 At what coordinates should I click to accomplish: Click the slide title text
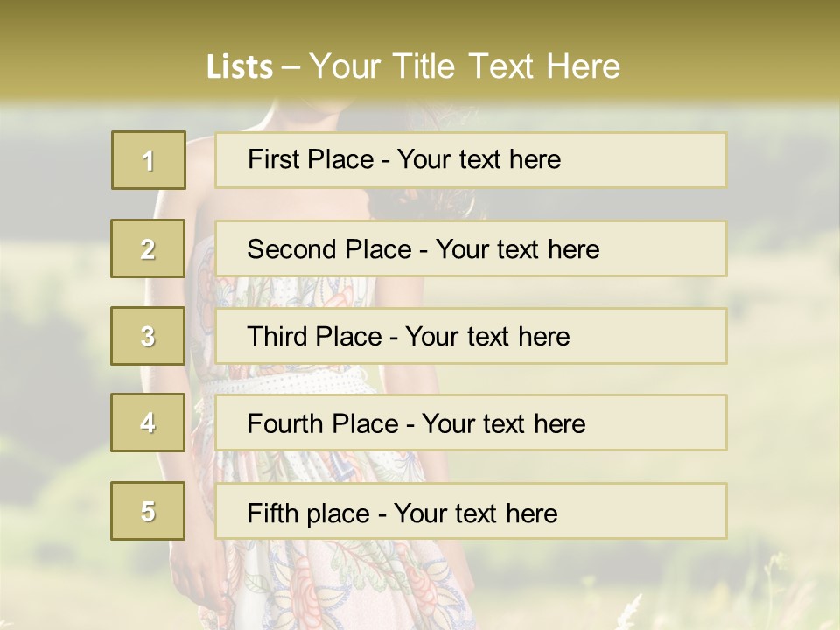pyautogui.click(x=413, y=66)
